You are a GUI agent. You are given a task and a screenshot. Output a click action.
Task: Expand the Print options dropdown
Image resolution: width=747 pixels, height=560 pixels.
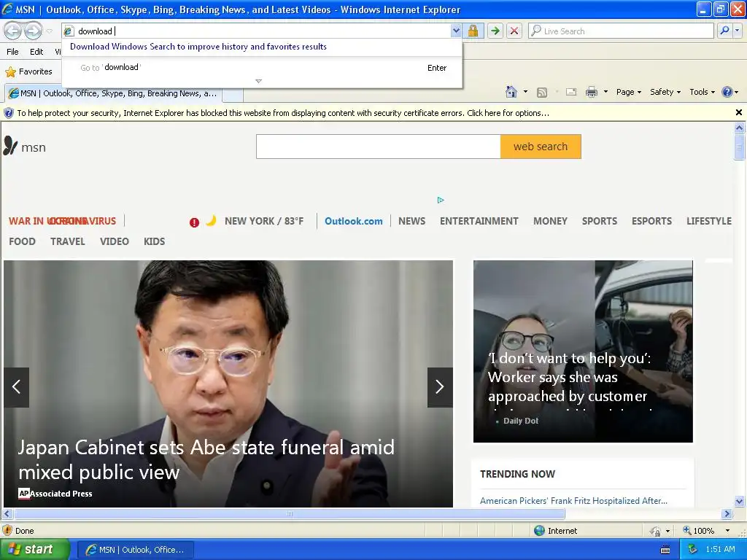pos(605,92)
